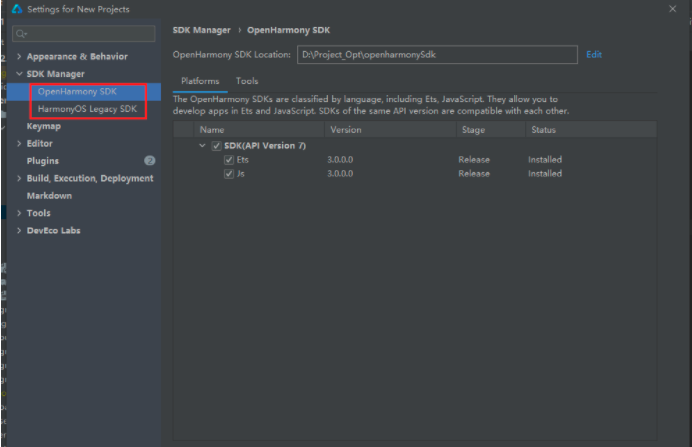
Task: Collapse the SDK(API Version 7) row
Action: point(202,146)
